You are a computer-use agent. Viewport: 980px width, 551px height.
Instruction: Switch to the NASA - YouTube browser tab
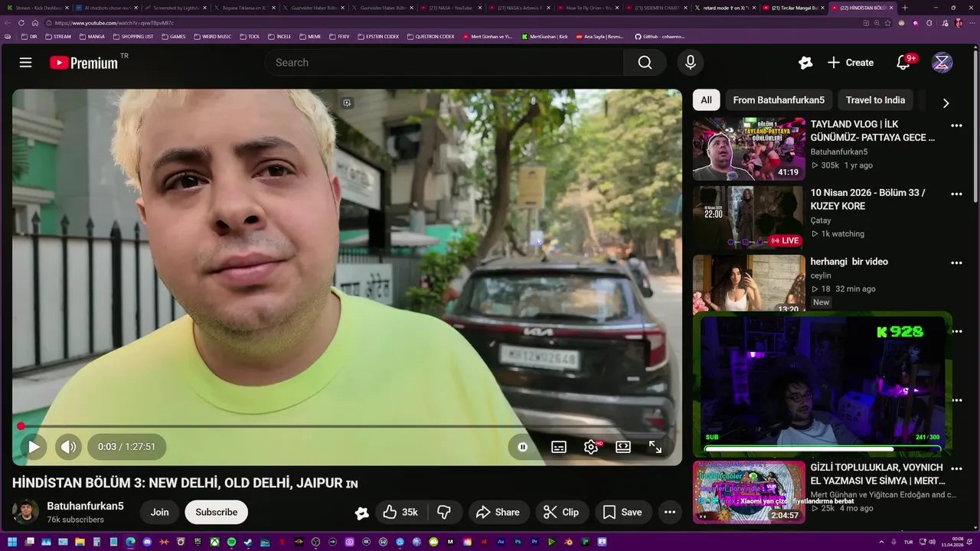tap(449, 8)
